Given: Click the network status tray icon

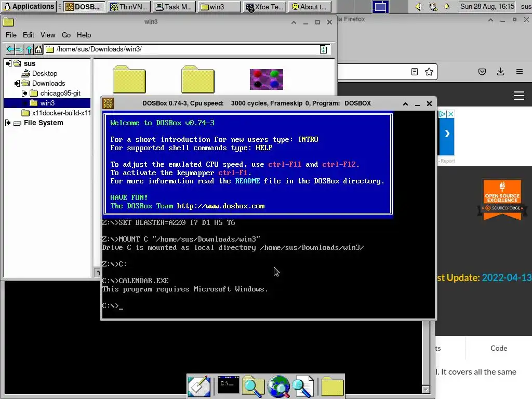Looking at the screenshot, I should tap(433, 6).
